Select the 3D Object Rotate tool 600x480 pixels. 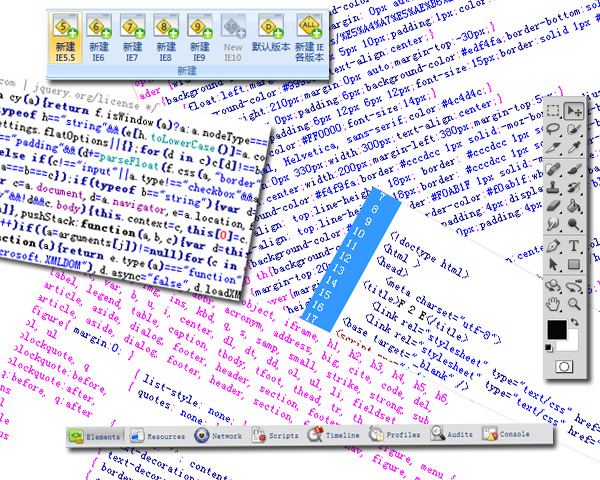click(x=553, y=286)
